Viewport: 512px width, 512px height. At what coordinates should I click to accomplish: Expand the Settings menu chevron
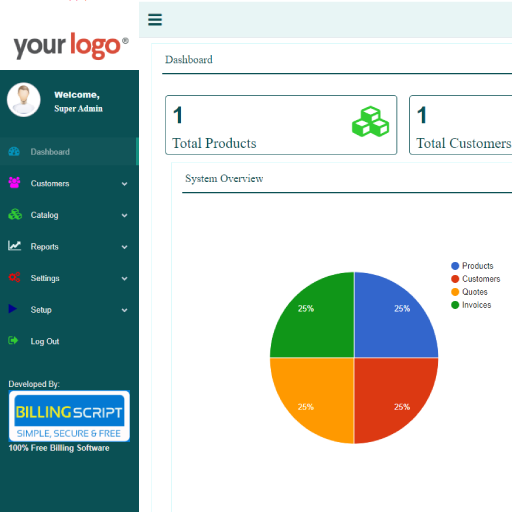coord(124,278)
